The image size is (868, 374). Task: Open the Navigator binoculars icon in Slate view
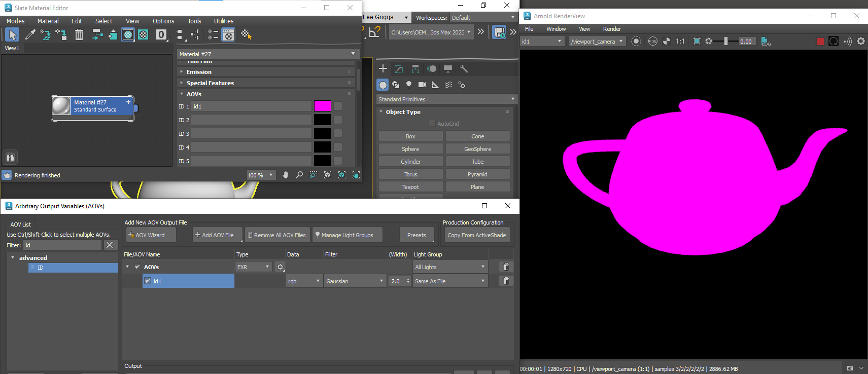10,157
